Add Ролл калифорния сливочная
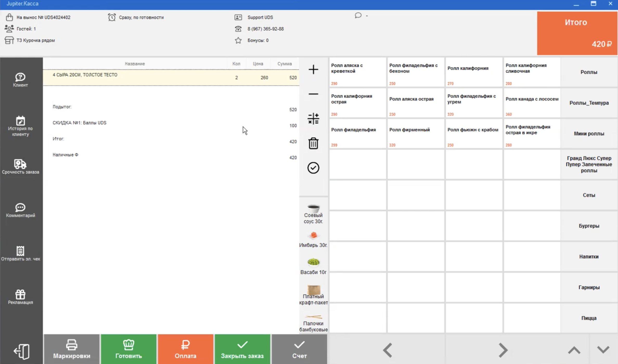Viewport: 618px width, 364px height. pyautogui.click(x=532, y=72)
